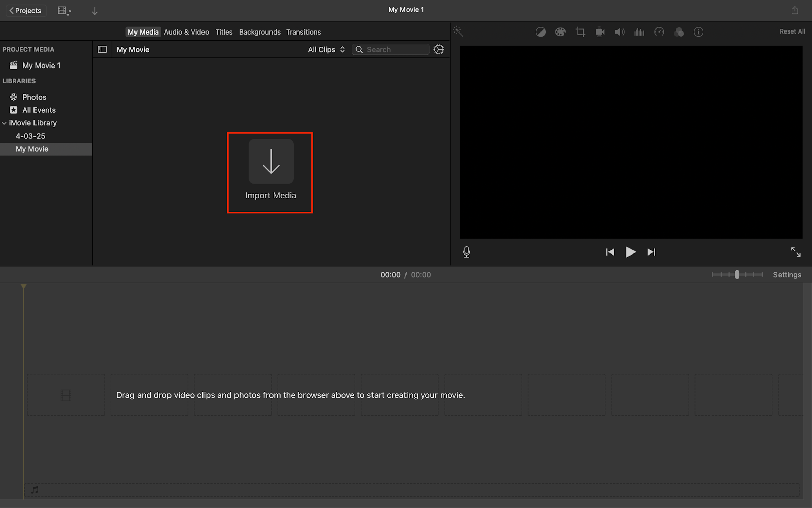Open the stabilization camera tool

click(x=600, y=32)
